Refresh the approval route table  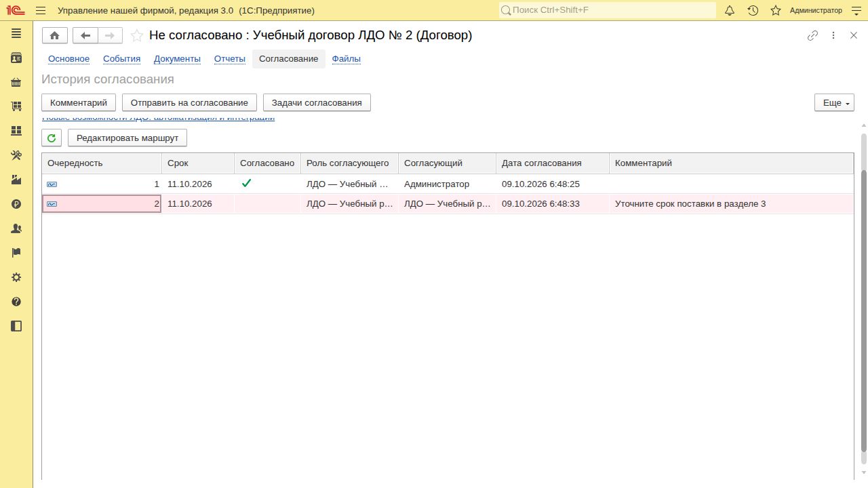click(x=52, y=138)
